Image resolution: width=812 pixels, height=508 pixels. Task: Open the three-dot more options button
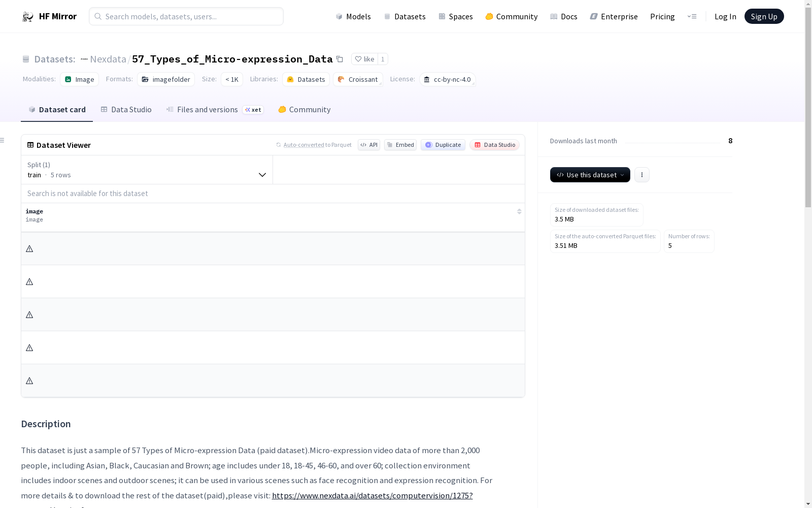point(642,175)
